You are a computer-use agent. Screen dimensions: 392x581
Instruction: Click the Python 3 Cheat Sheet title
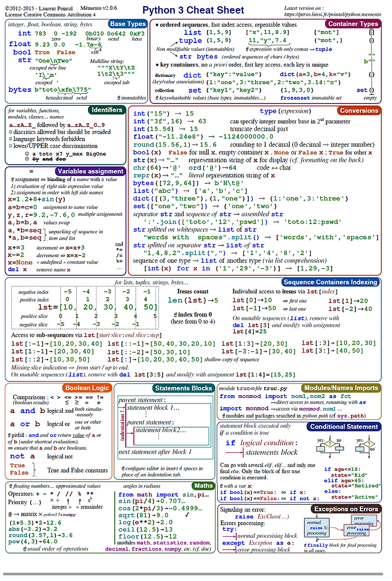click(193, 10)
